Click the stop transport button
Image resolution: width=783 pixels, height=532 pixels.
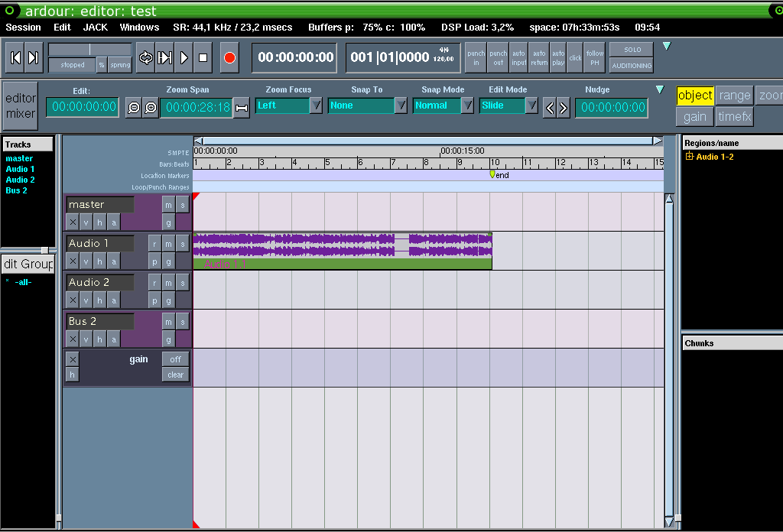(203, 58)
